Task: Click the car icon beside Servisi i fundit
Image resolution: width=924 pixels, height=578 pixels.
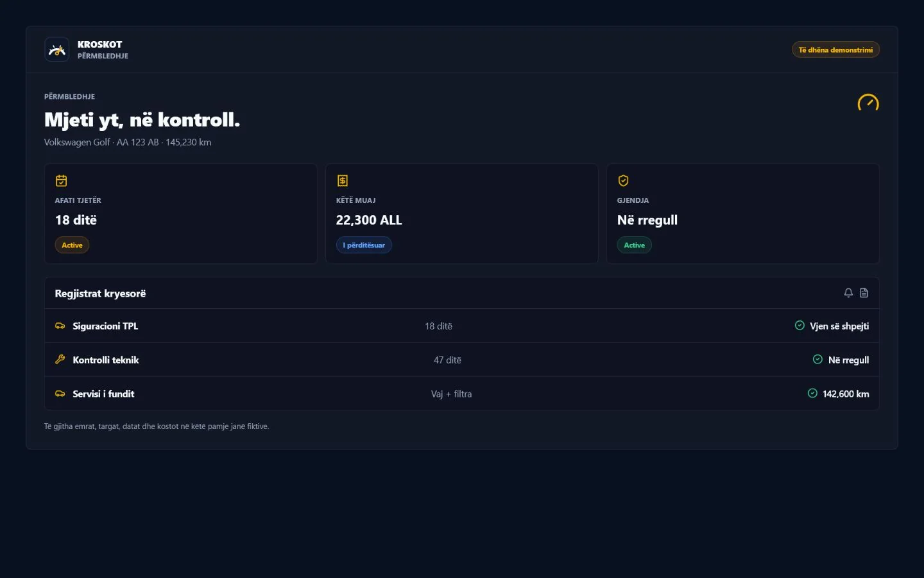Action: (x=60, y=394)
